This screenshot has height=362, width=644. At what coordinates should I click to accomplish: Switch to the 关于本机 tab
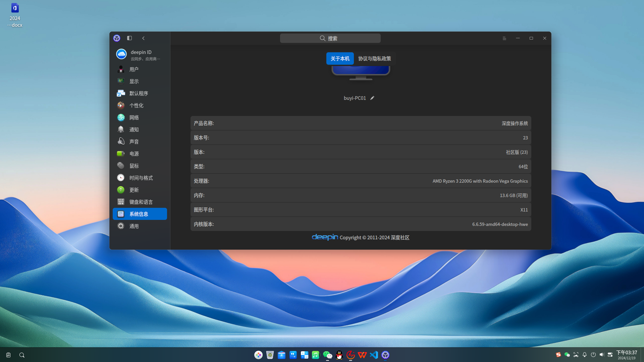tap(340, 59)
